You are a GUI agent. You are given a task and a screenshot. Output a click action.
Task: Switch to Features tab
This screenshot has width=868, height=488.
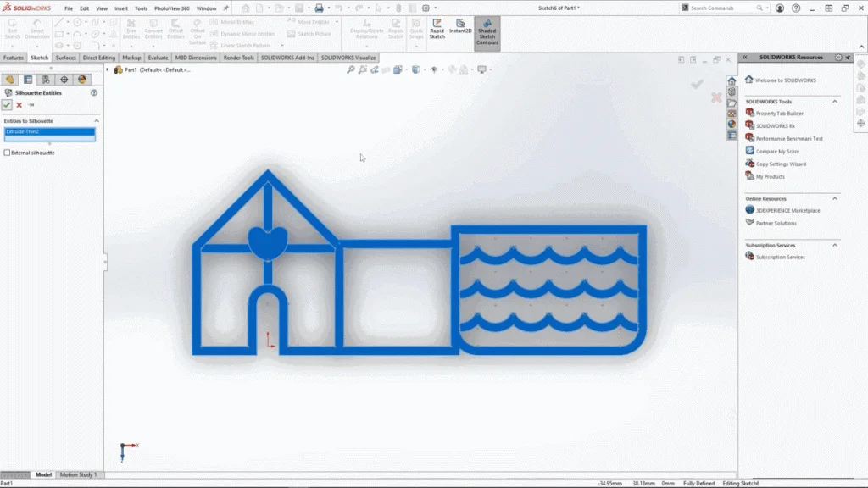pos(14,58)
